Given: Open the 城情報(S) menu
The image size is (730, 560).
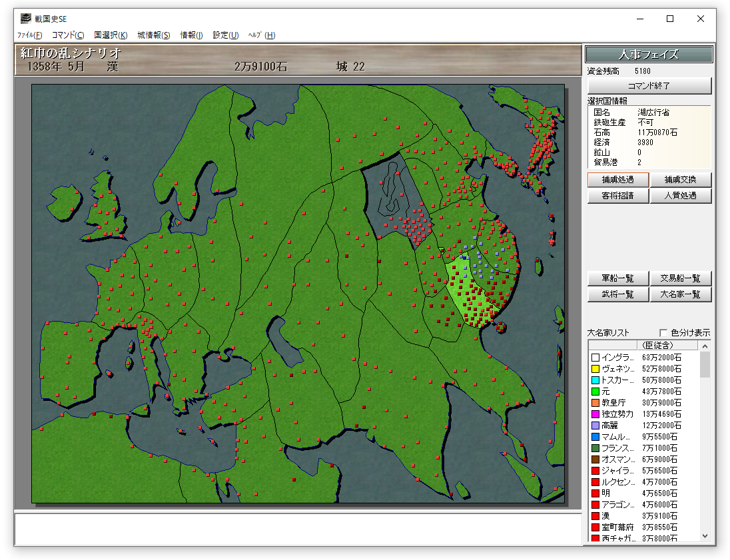Looking at the screenshot, I should point(154,35).
